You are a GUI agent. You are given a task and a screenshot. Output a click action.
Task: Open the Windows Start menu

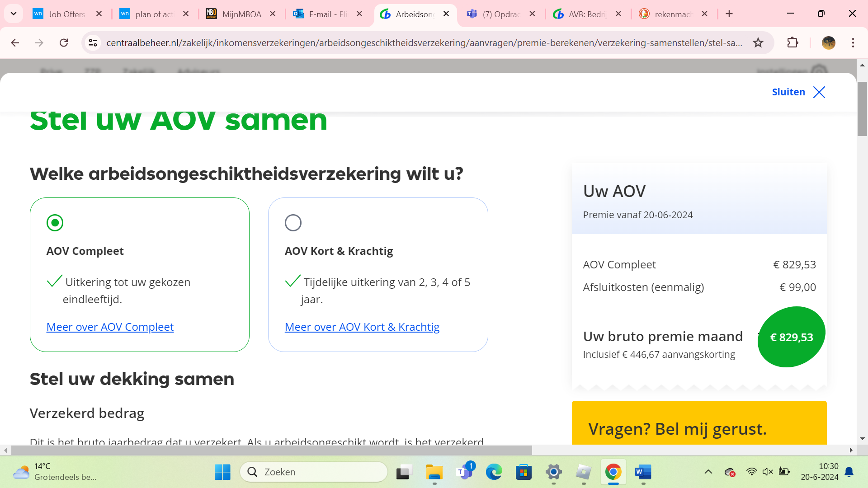coord(222,472)
